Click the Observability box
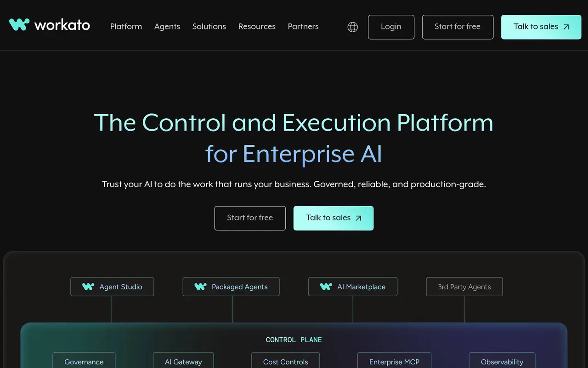 [502, 361]
